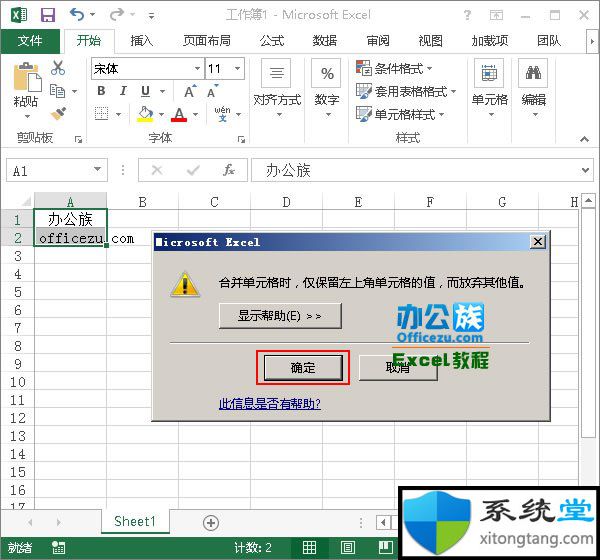Click 确定 in the merge warning dialog
Viewport: 600px width, 560px height.
303,367
